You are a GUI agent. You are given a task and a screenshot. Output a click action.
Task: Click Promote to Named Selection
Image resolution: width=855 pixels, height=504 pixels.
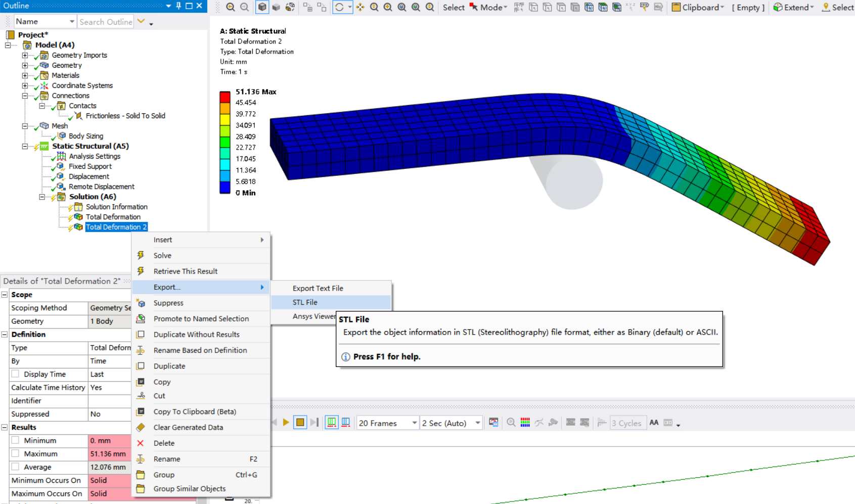coord(201,318)
